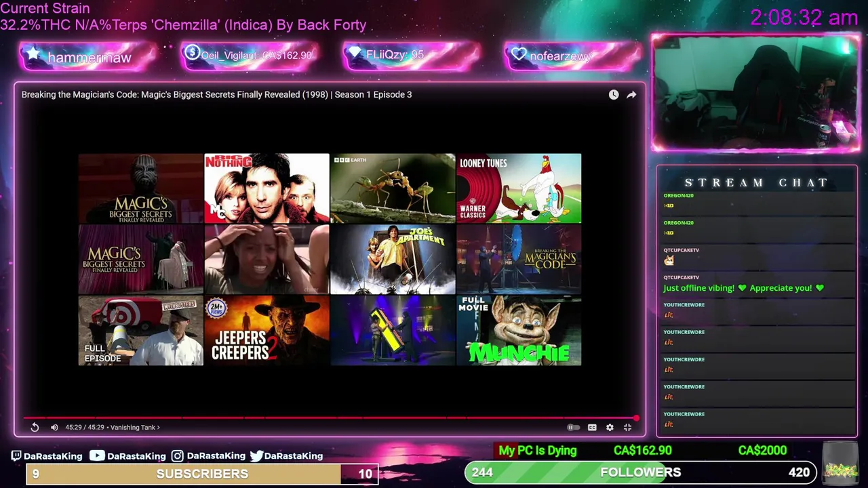The height and width of the screenshot is (488, 868).
Task: Open Breaking the Magician's Code thumbnail
Action: [x=519, y=260]
